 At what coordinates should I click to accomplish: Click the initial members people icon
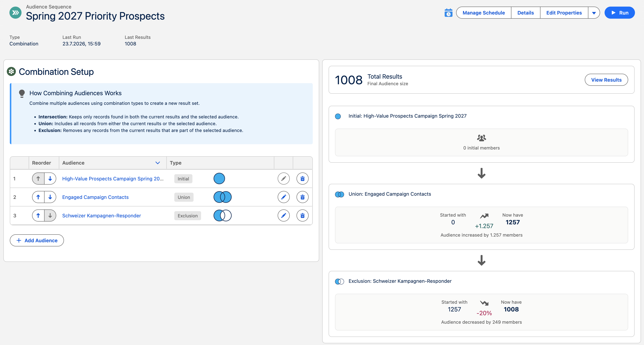pos(482,138)
